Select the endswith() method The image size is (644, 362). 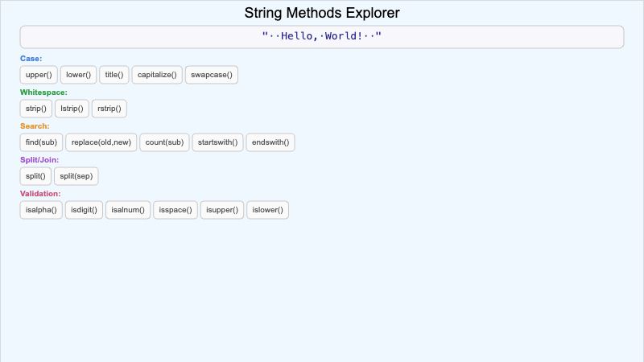270,142
